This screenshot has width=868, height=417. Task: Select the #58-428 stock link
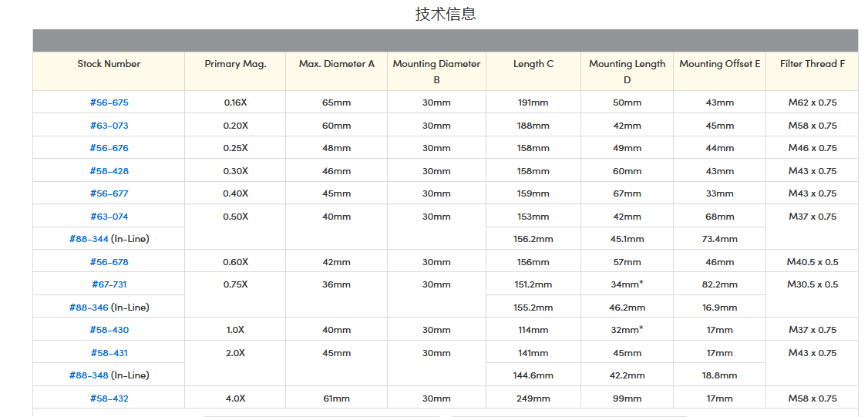coord(109,171)
